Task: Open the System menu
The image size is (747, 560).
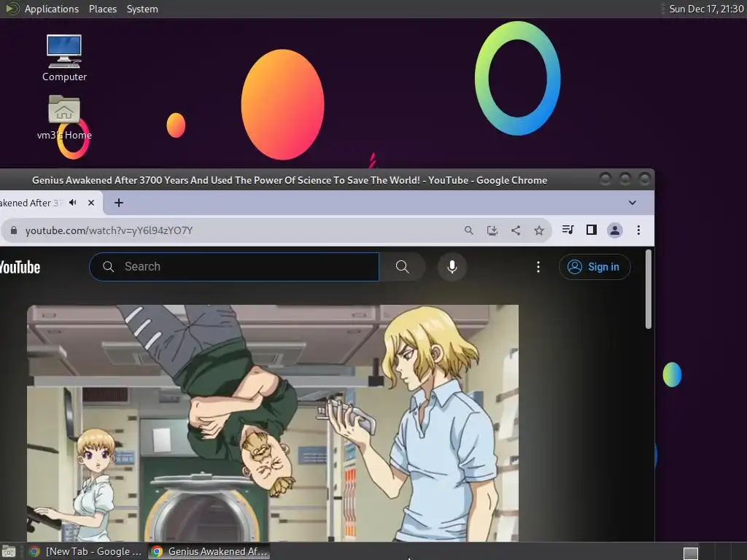Action: point(142,9)
